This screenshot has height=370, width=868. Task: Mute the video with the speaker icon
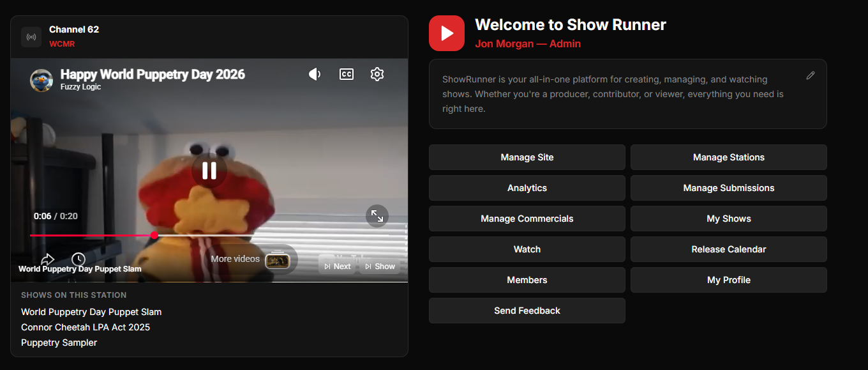click(315, 74)
